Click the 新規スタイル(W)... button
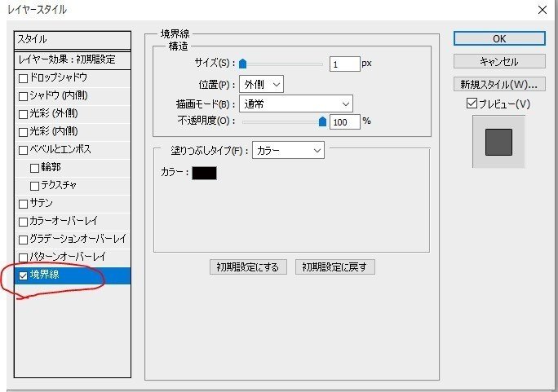The image size is (558, 392). 499,84
